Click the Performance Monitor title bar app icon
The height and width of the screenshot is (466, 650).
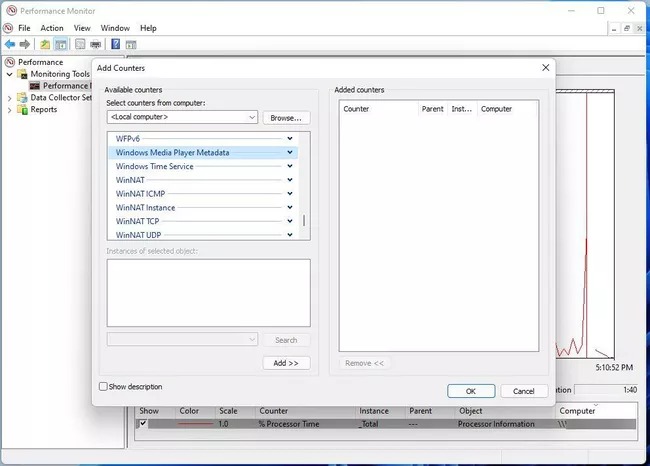click(x=11, y=10)
